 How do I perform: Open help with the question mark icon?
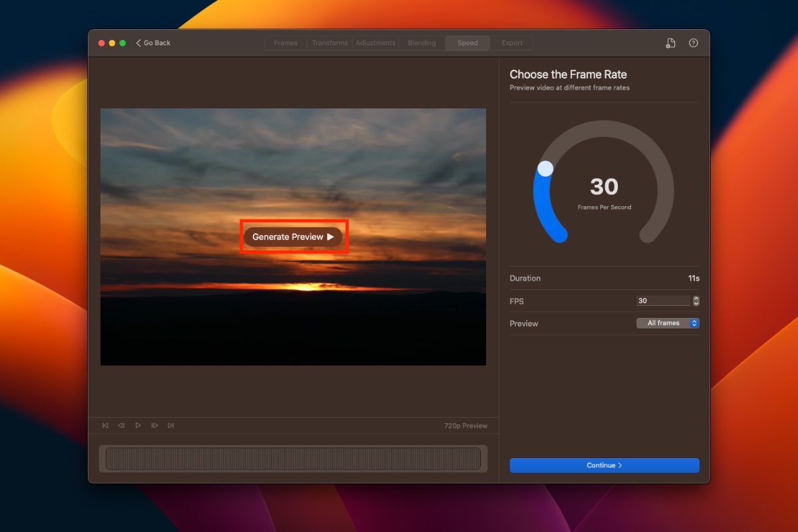[x=694, y=43]
